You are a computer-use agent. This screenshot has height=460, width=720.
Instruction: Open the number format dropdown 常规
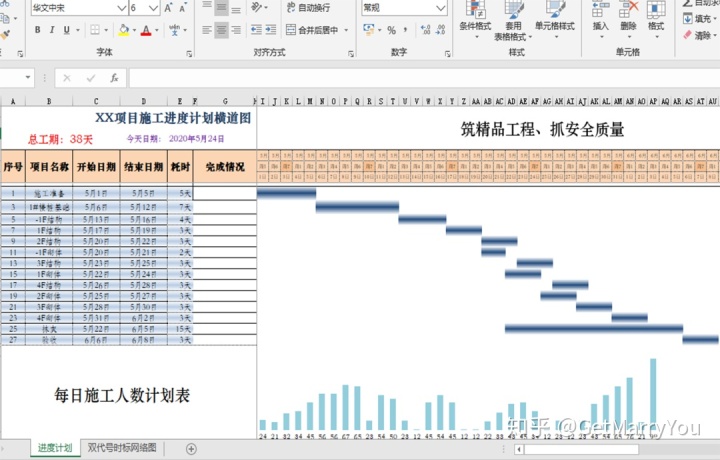tap(440, 8)
